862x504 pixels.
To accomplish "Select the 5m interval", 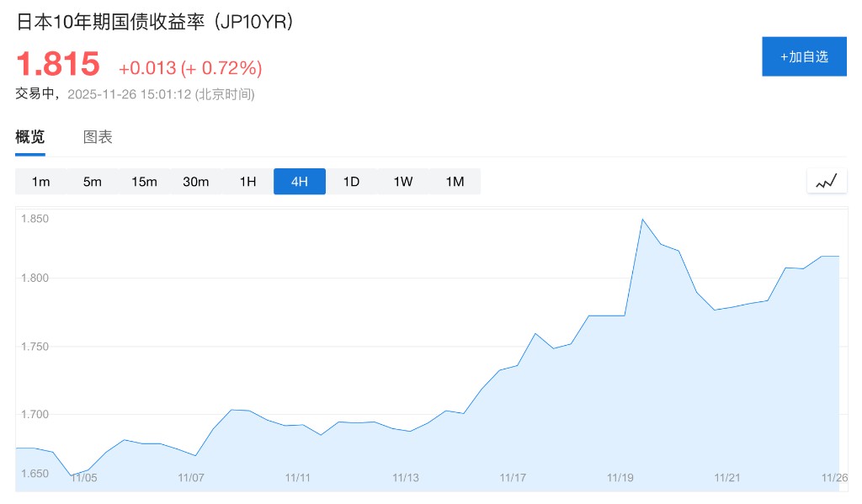I will coord(93,182).
